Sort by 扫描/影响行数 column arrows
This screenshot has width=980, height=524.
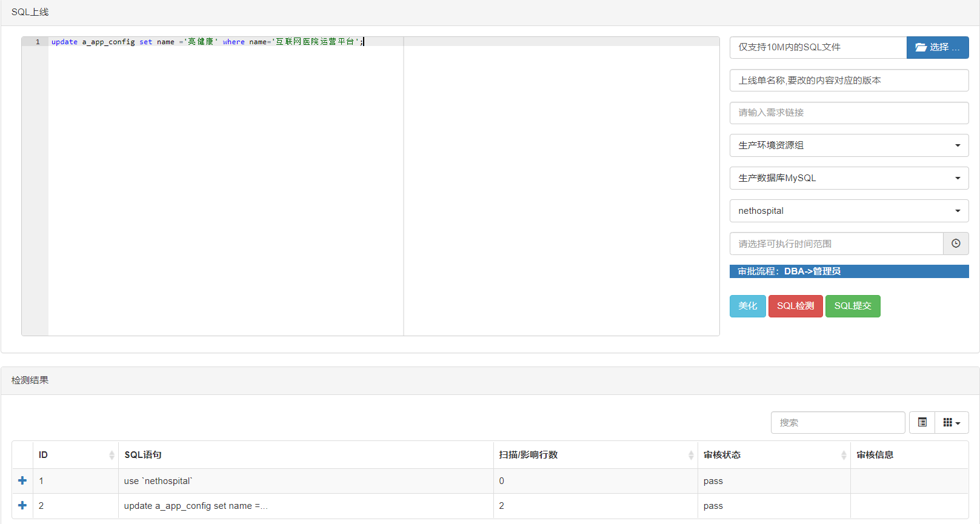tap(691, 455)
